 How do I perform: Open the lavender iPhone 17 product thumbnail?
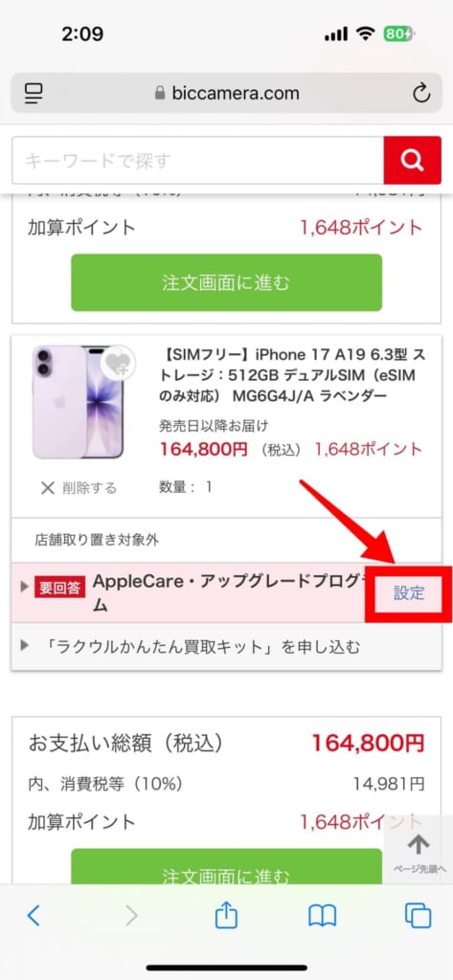tap(78, 402)
